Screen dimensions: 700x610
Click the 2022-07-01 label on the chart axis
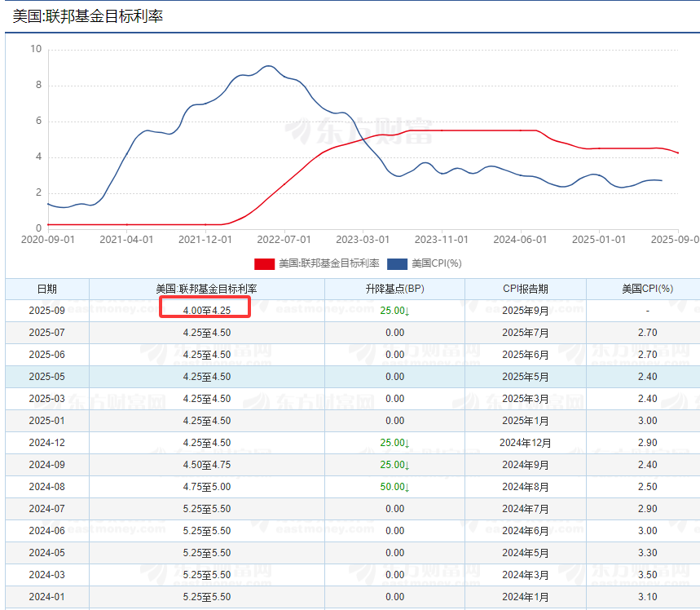284,240
